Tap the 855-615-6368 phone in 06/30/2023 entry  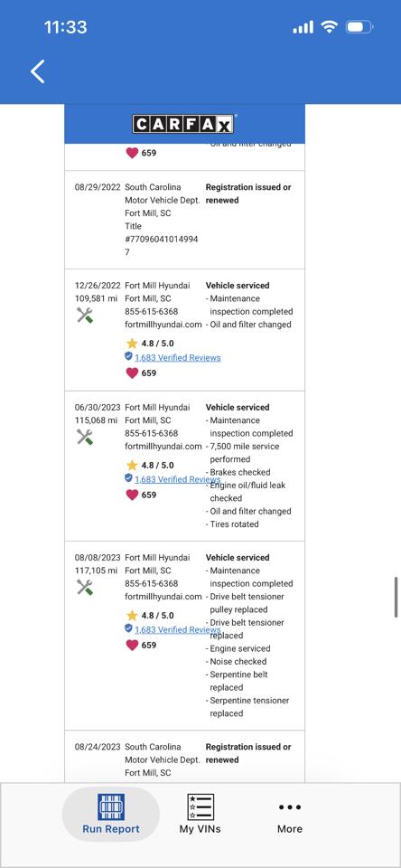tap(152, 433)
